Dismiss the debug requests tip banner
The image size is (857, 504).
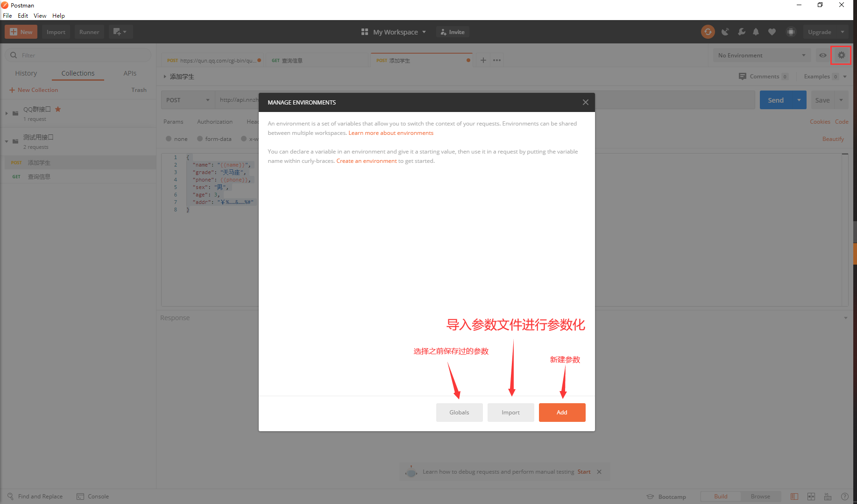point(599,472)
